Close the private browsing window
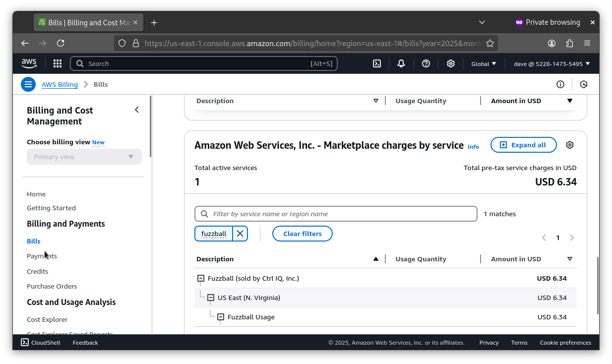Screen dimensions: 612x364 coord(592,22)
